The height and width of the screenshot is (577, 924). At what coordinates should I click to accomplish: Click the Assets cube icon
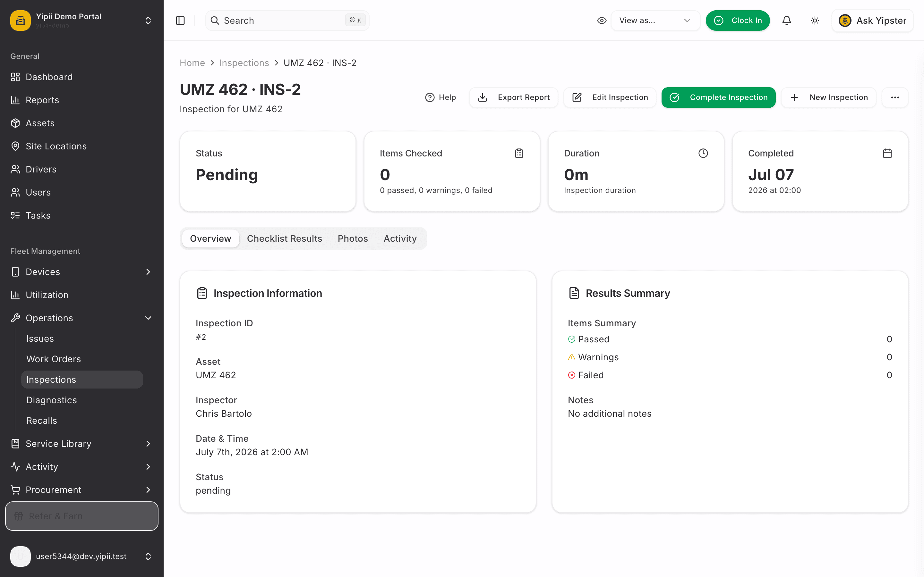point(15,123)
